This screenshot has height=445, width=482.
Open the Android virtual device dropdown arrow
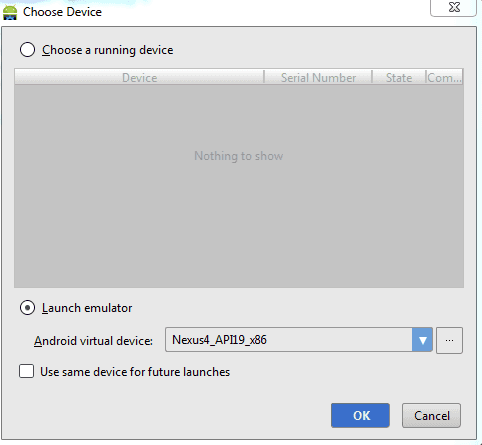pos(422,340)
